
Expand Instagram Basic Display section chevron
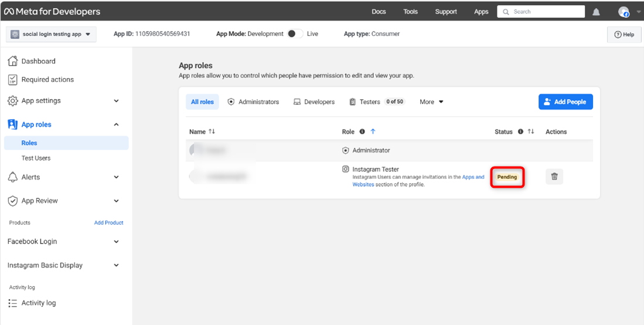[x=116, y=265]
